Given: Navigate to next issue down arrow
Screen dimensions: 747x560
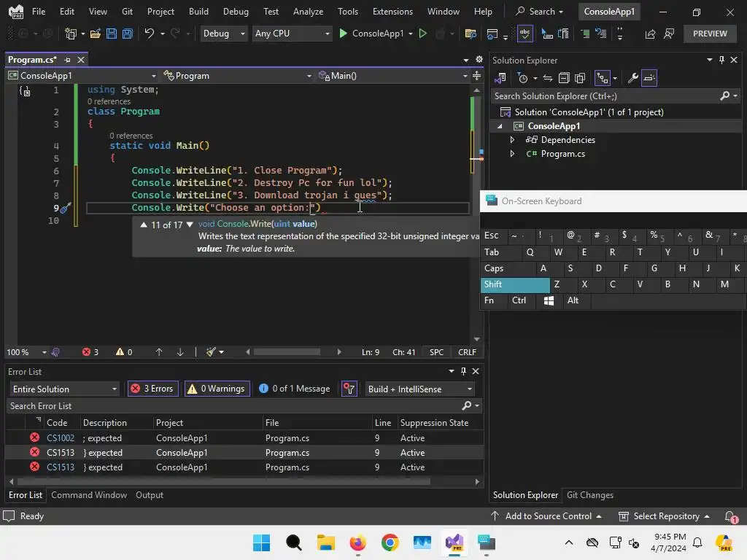Looking at the screenshot, I should pos(180,352).
